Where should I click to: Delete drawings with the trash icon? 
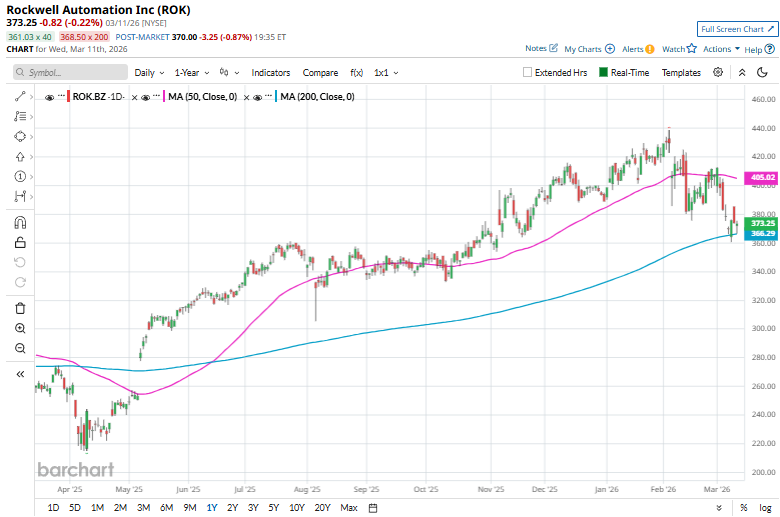(20, 308)
